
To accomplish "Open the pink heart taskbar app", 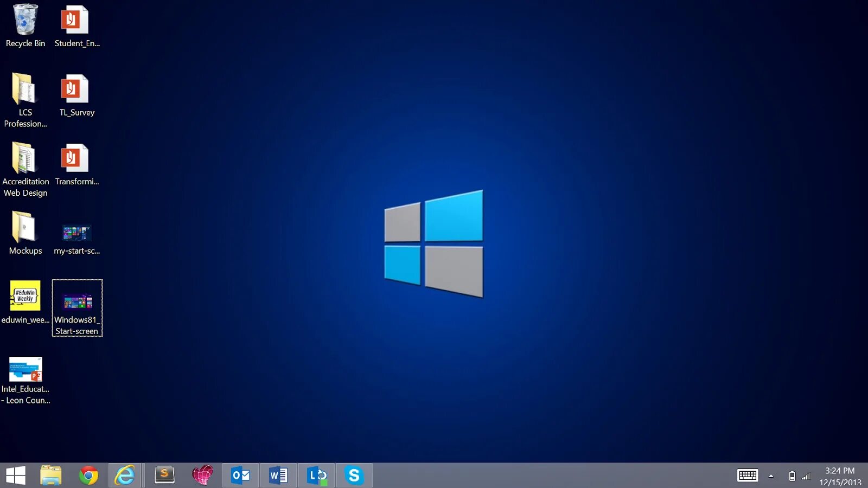I will tap(202, 476).
